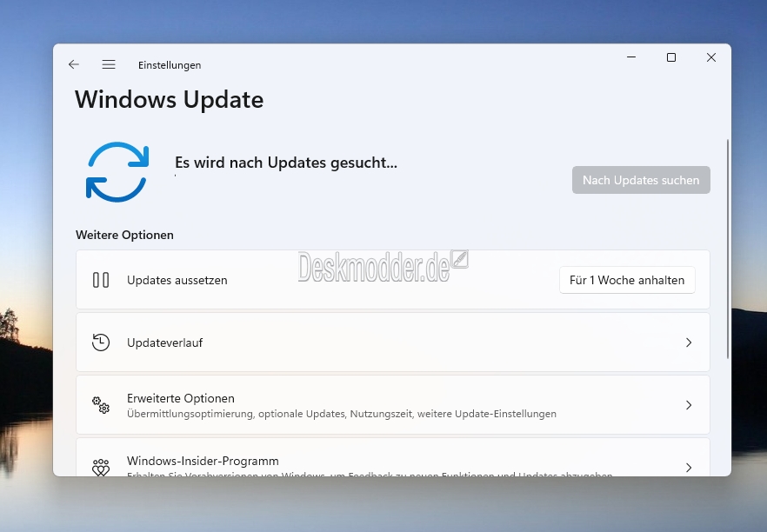Maximize the Einstellungen window
Viewport: 767px width, 532px height.
pos(671,57)
